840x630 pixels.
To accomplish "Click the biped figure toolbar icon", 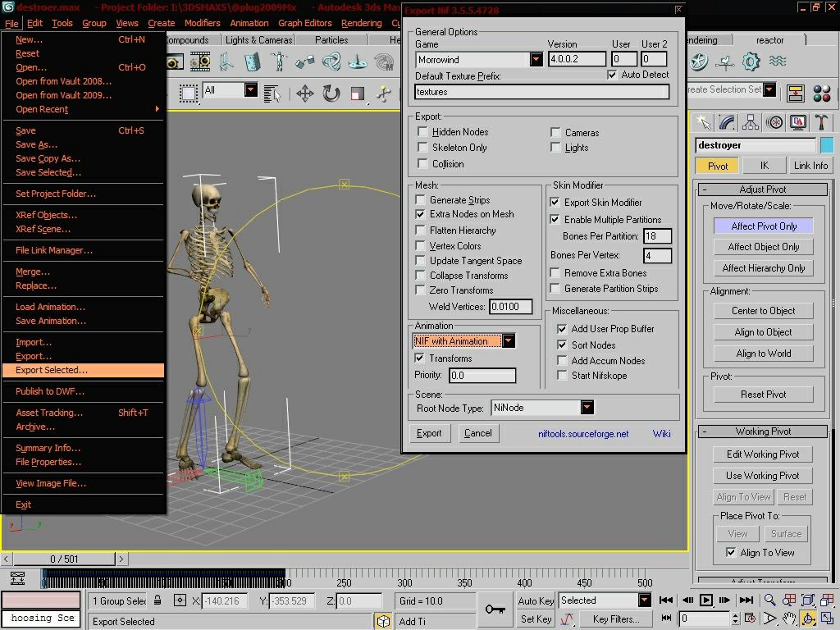I will tap(278, 62).
